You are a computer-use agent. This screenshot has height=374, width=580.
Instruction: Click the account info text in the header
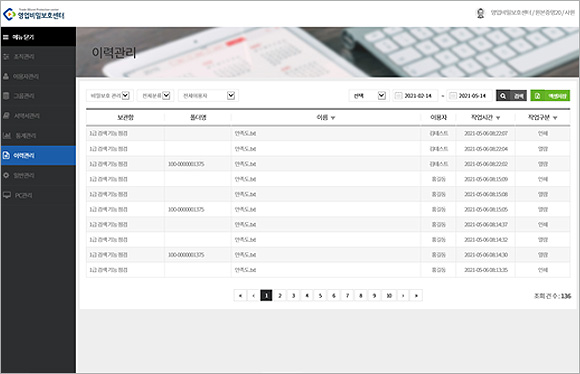click(533, 13)
